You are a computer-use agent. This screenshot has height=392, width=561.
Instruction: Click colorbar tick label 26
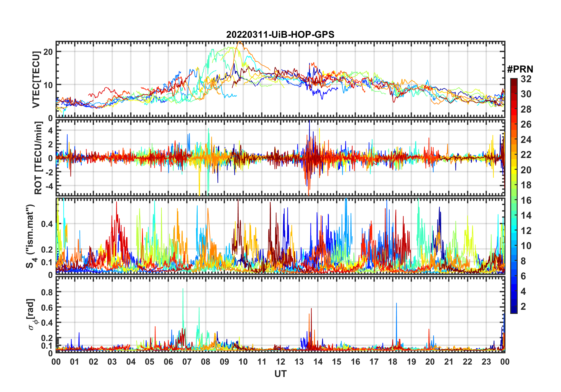pos(526,124)
